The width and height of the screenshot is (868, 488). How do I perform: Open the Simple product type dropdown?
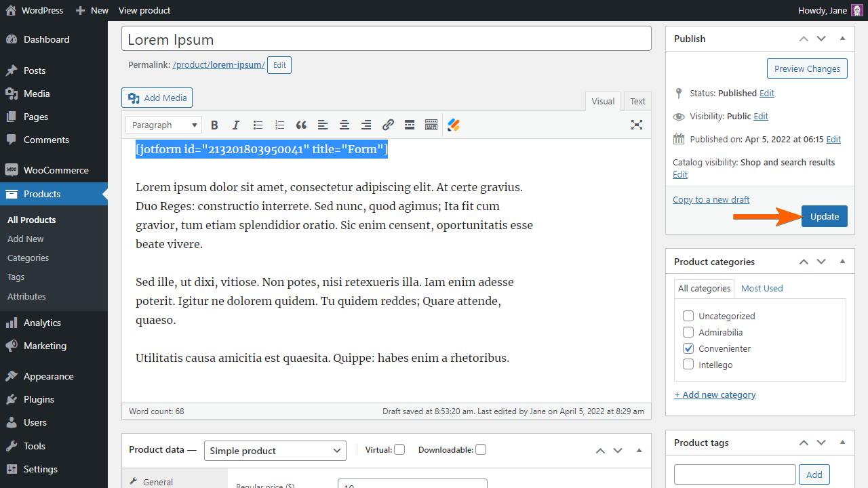coord(275,450)
